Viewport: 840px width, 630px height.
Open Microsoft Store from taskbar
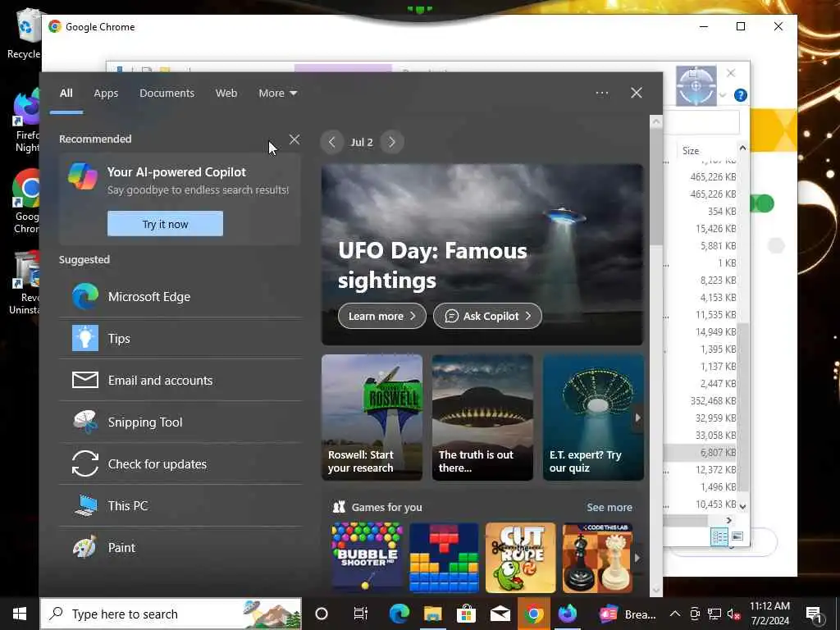(x=466, y=614)
